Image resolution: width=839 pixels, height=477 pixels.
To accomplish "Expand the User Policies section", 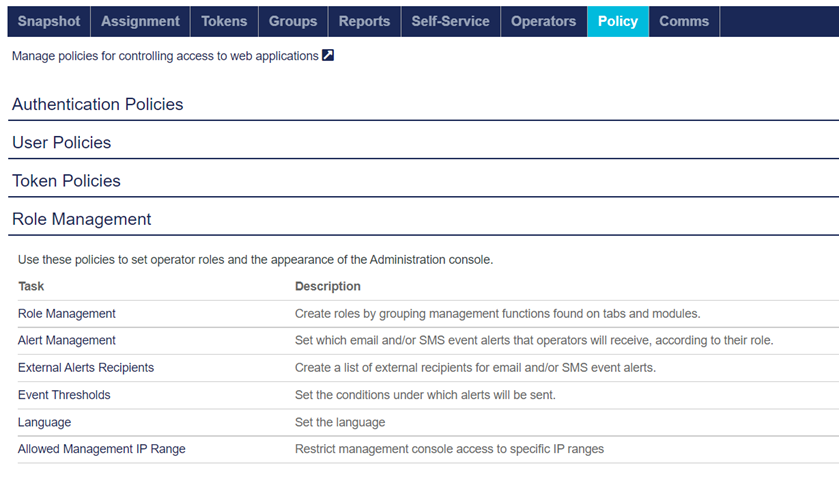I will 62,143.
